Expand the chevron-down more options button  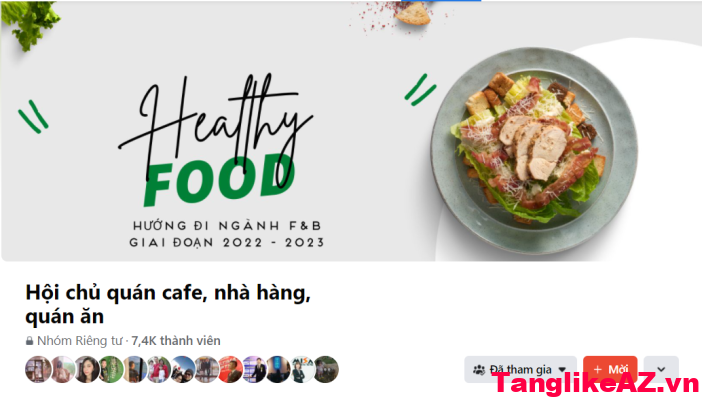[x=661, y=370]
